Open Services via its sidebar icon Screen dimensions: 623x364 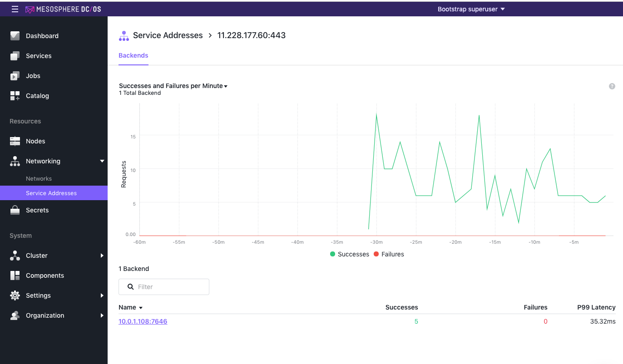[15, 56]
